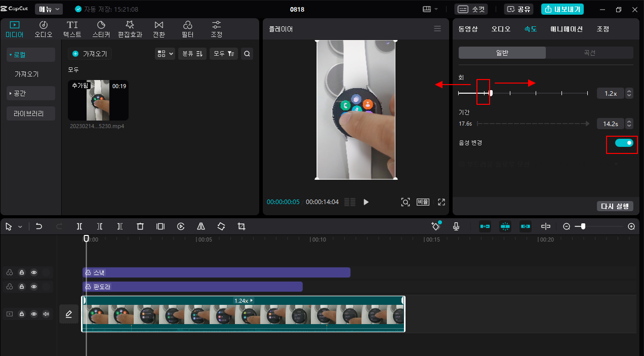This screenshot has width=644, height=356.
Task: Open the 메뉴 dropdown menu
Action: pos(49,9)
